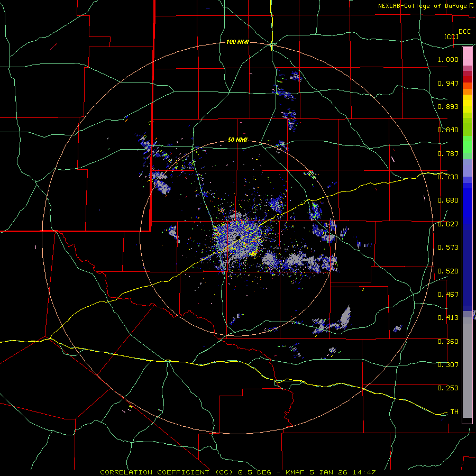
Task: Click the DCC label above the color scale
Action: 464,32
